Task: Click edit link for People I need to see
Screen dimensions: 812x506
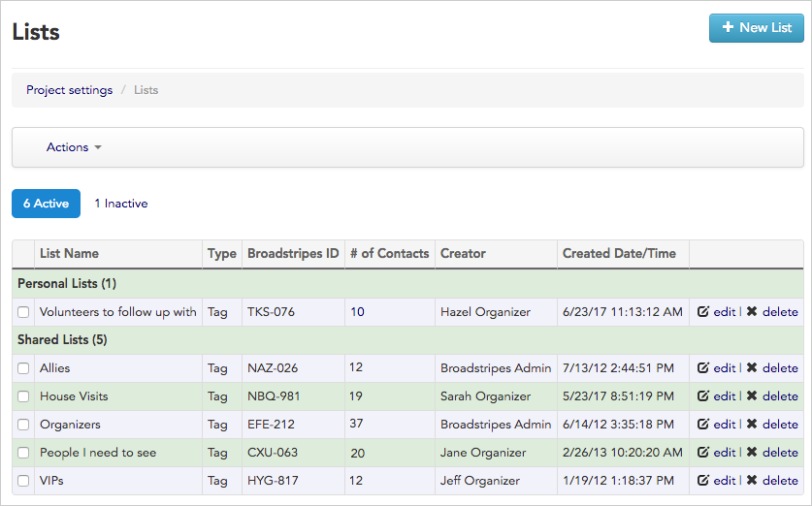Action: [x=725, y=453]
